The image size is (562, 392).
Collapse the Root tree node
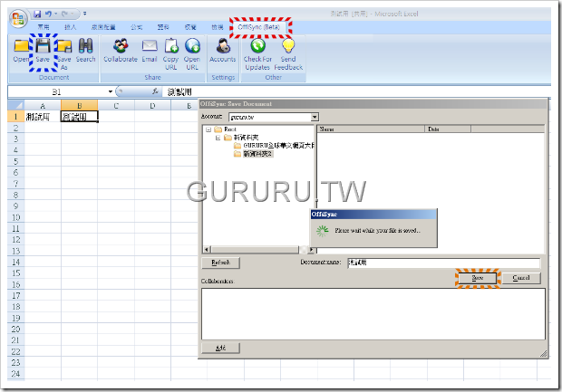tap(208, 129)
